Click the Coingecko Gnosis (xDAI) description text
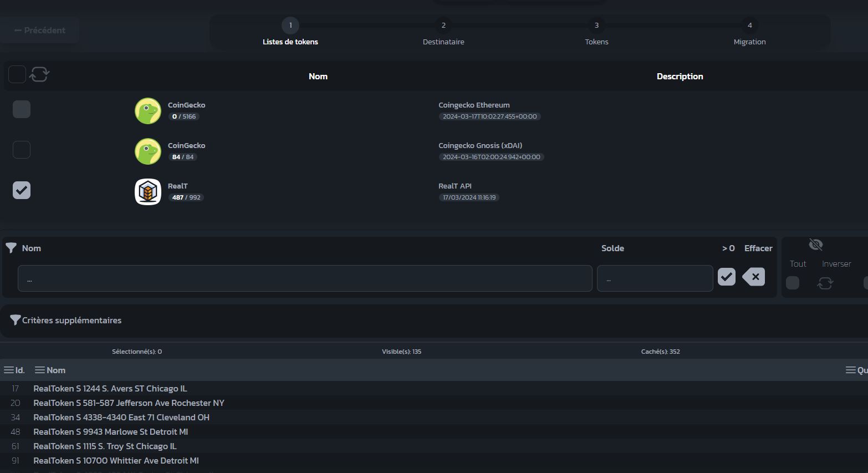The width and height of the screenshot is (868, 473). (480, 145)
